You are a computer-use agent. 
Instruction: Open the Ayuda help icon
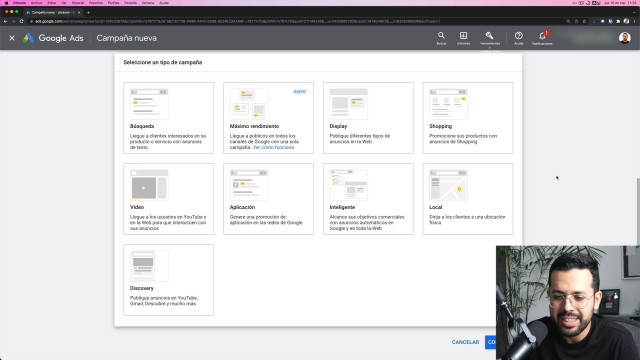click(518, 38)
